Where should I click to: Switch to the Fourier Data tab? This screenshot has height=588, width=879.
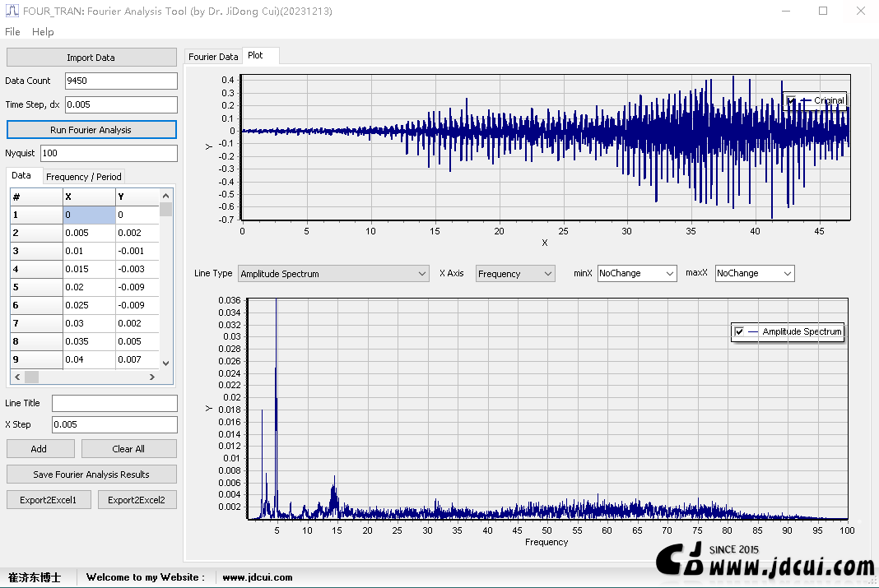213,57
